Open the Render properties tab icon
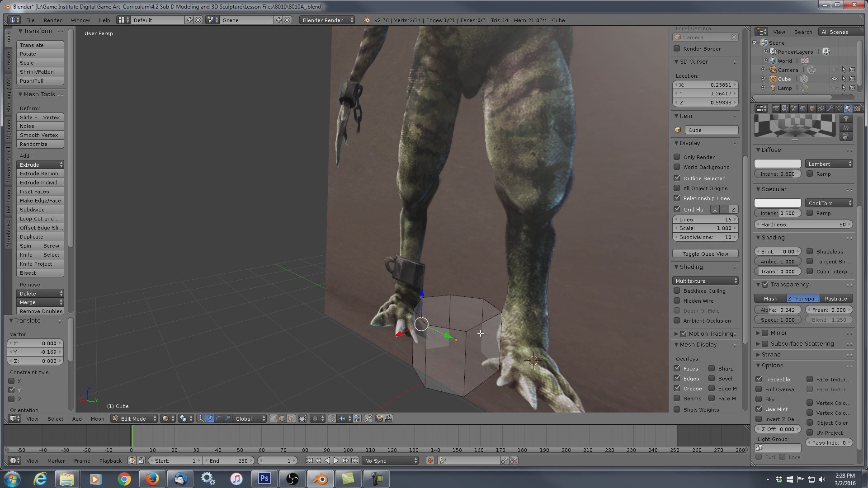The image size is (868, 488). [x=776, y=108]
